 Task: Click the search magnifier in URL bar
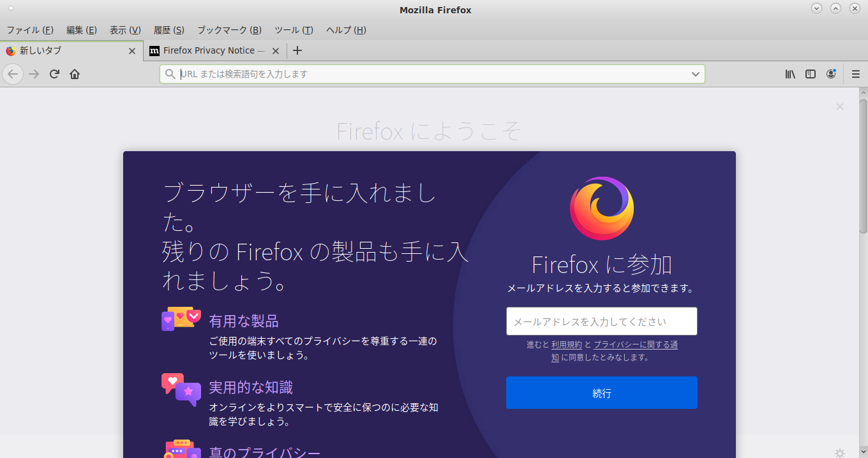(170, 74)
